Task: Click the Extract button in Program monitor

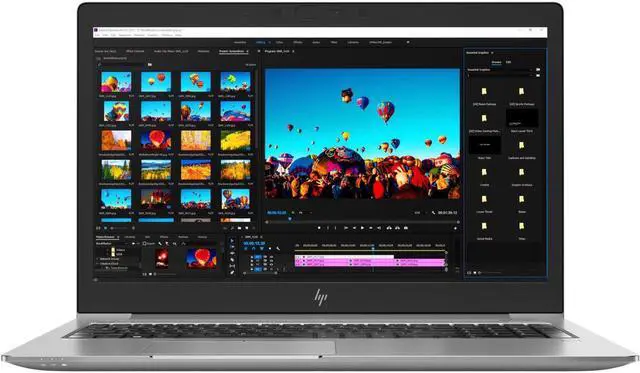Action: click(x=397, y=228)
